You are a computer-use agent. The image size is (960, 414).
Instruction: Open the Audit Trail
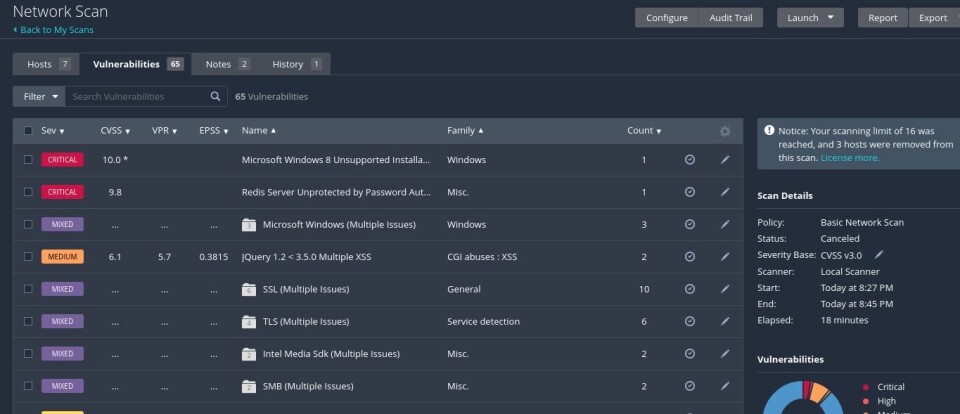(x=730, y=18)
